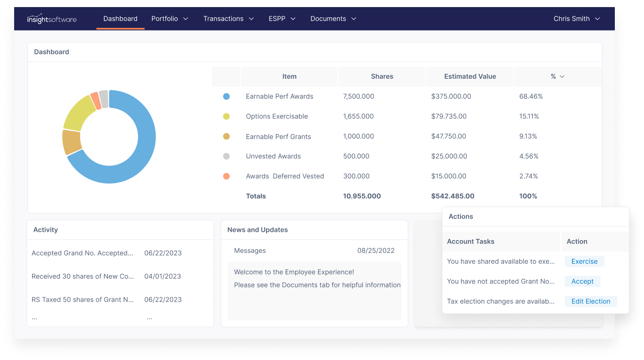Open the ESPP dropdown

(282, 19)
